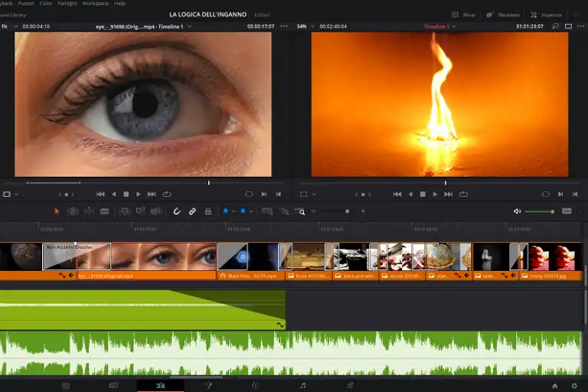Click the timeline zoom in plus button
The width and height of the screenshot is (588, 392).
[363, 211]
